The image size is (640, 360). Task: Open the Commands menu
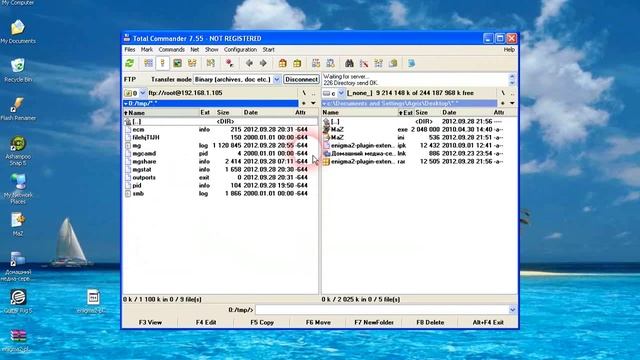tap(171, 49)
